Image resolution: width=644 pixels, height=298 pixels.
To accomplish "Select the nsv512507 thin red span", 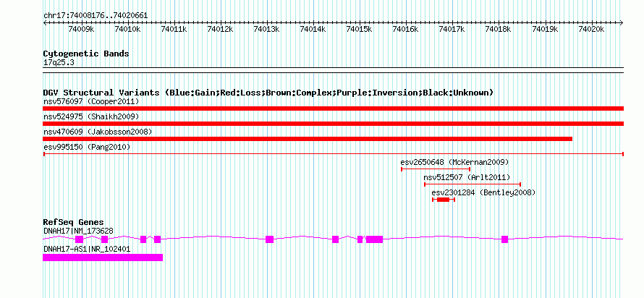I will pos(473,184).
